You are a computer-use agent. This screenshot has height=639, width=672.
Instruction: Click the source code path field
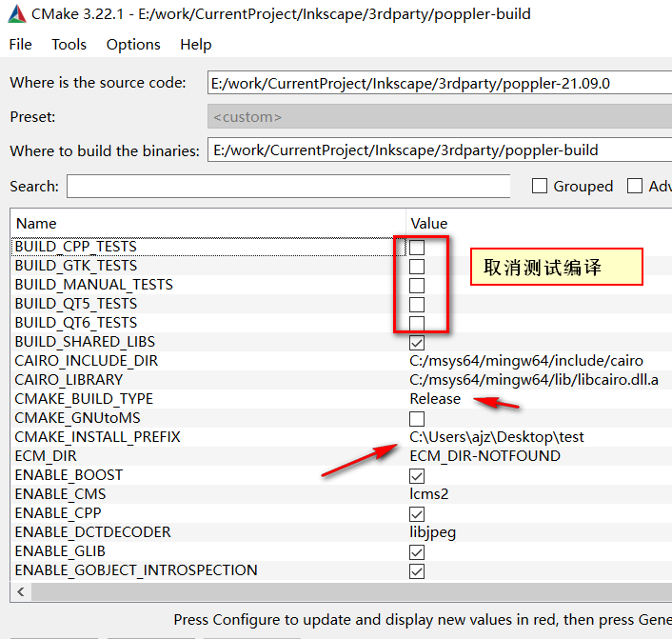coord(440,83)
